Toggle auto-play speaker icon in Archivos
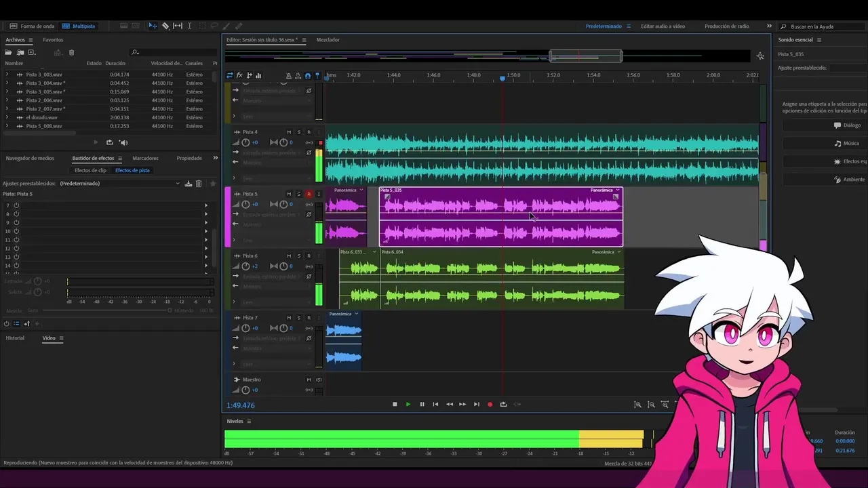This screenshot has height=488, width=868. coord(123,142)
